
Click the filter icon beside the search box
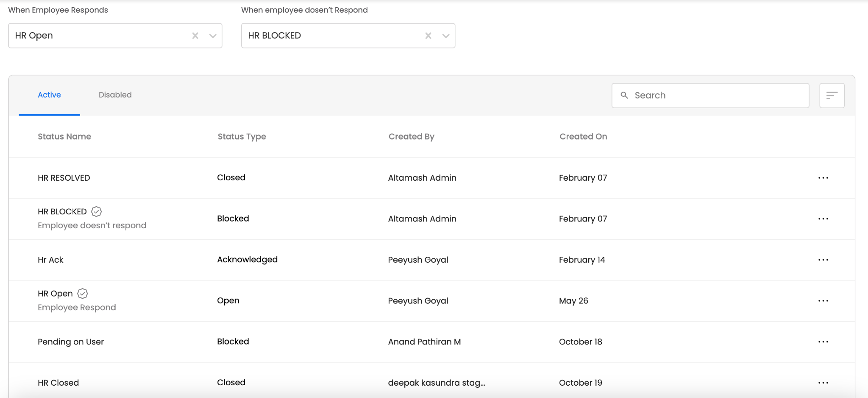[x=832, y=95]
